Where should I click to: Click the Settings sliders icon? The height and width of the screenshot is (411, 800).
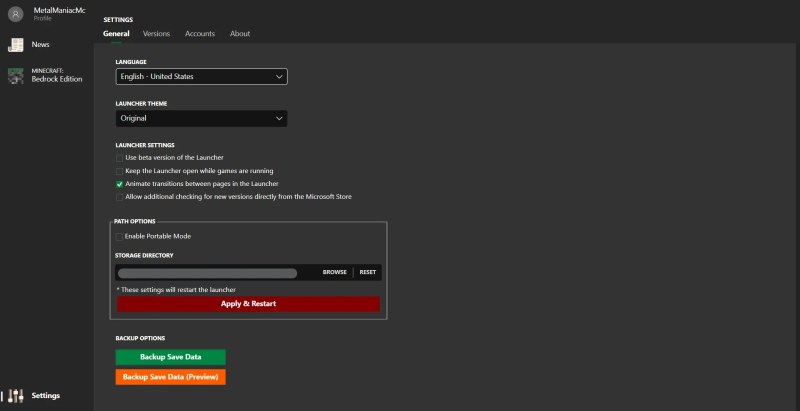click(x=16, y=396)
